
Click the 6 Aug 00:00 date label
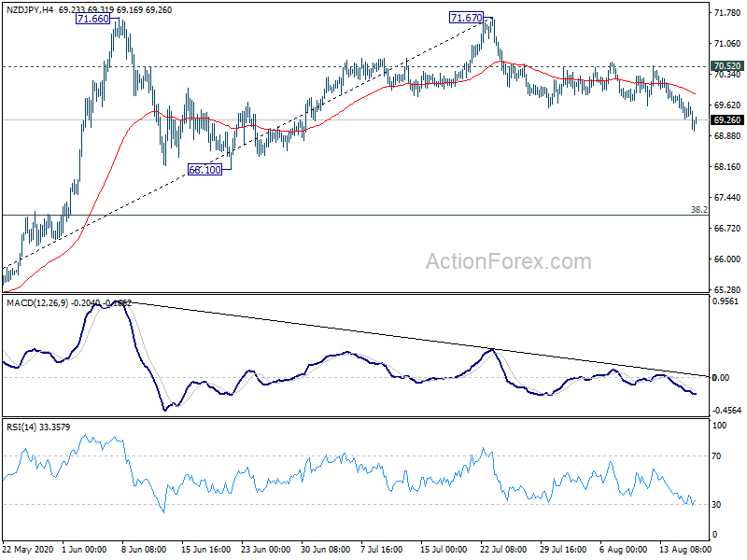[622, 549]
